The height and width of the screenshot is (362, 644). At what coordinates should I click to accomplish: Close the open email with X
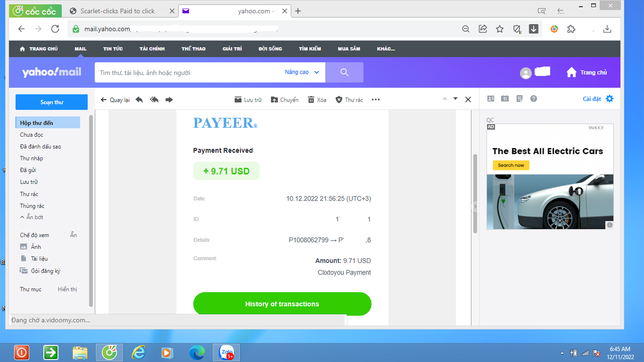pyautogui.click(x=468, y=100)
